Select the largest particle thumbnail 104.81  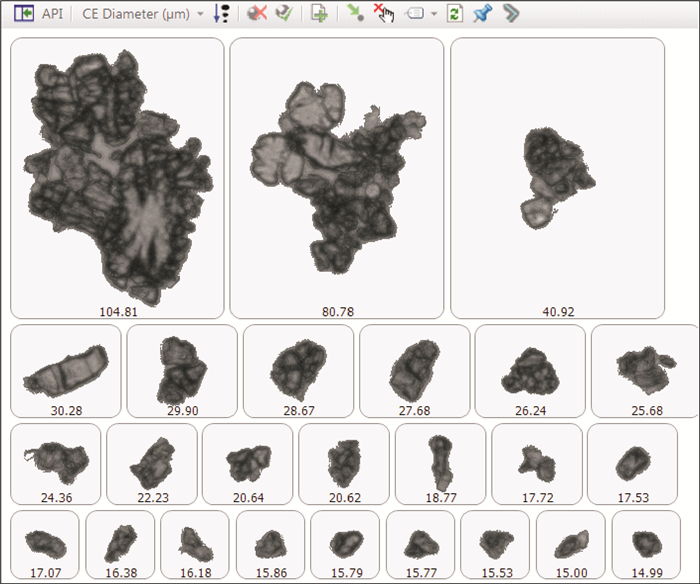point(117,175)
